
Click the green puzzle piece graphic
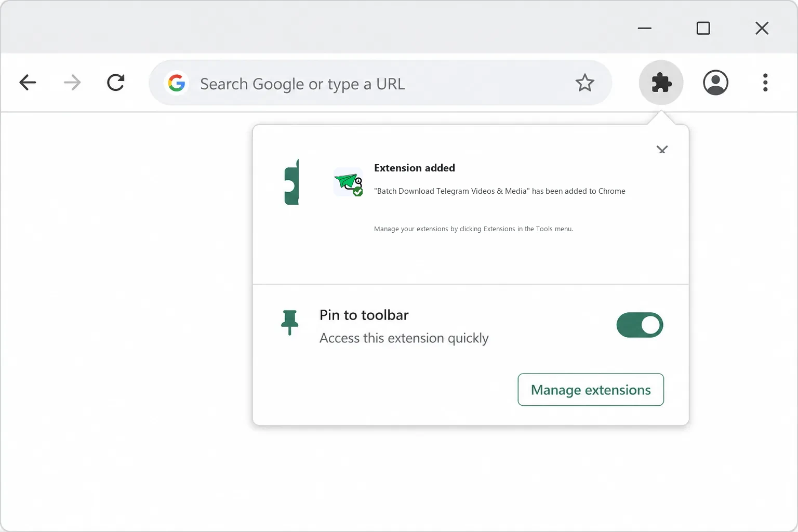pos(292,182)
